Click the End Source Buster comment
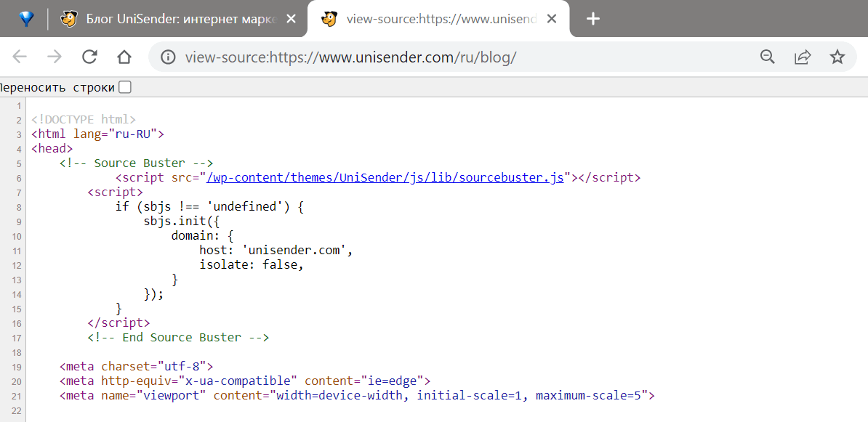 [178, 337]
